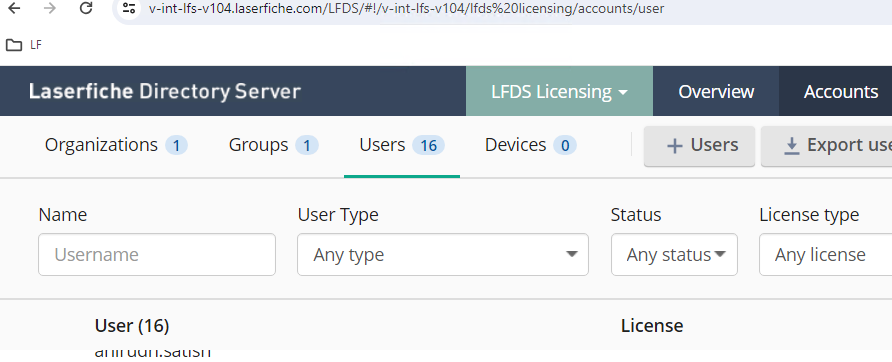Click the browser forward arrow
This screenshot has width=892, height=362.
point(50,9)
